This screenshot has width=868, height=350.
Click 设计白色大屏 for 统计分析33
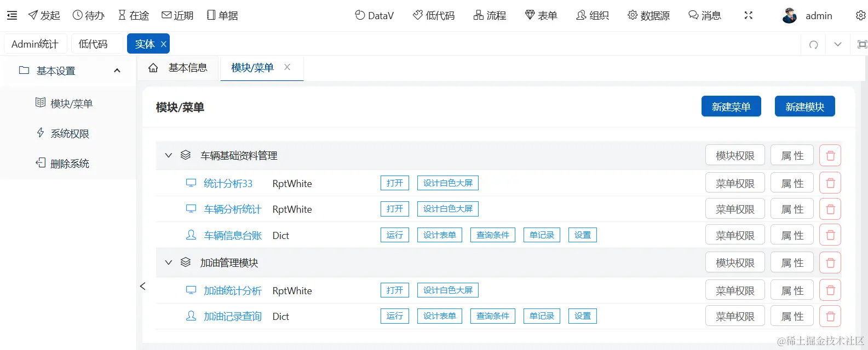pyautogui.click(x=448, y=183)
